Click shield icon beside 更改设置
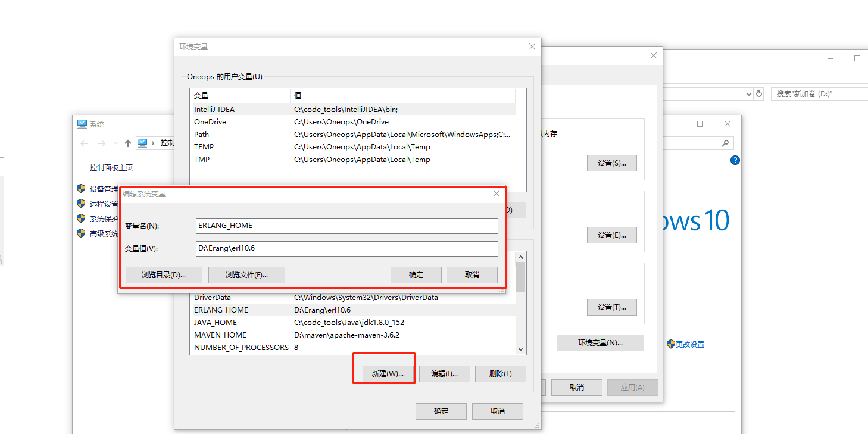Image resolution: width=868 pixels, height=434 pixels. (x=671, y=344)
